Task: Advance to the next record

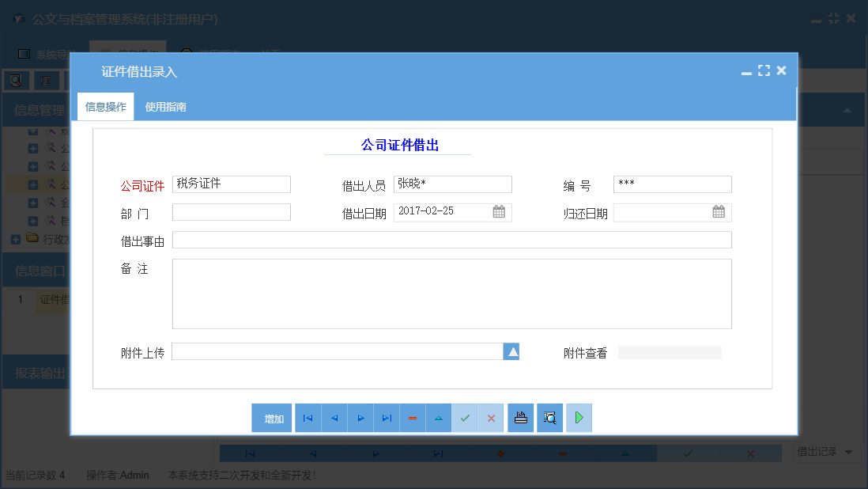Action: tap(360, 418)
